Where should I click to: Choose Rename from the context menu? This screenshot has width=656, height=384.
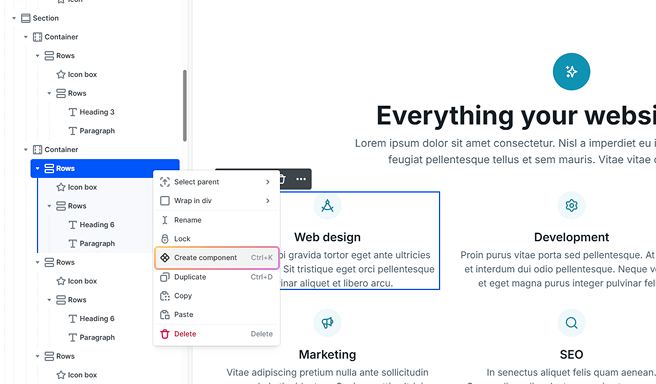coord(216,220)
